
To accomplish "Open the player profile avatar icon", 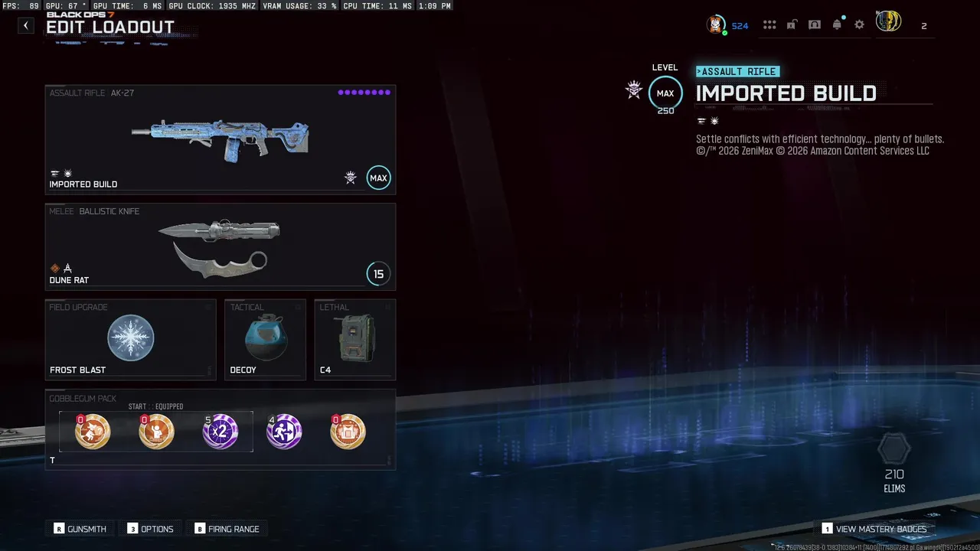I will [x=716, y=24].
